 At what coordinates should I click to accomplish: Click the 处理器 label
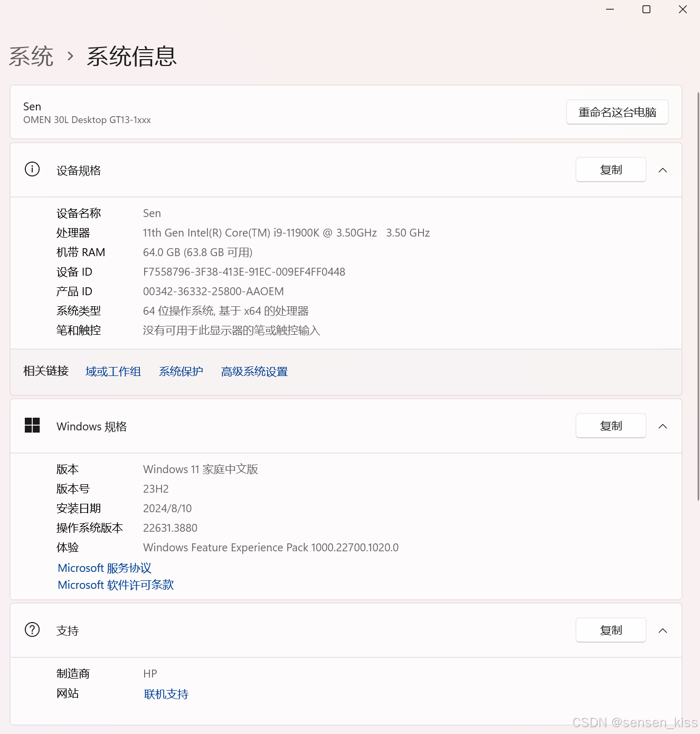[73, 233]
